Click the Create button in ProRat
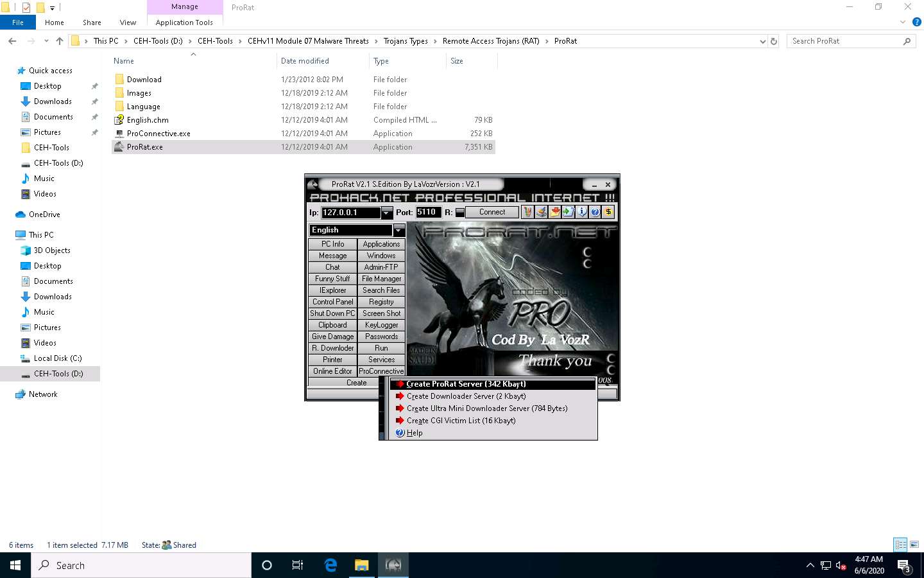Screen dimensions: 924x578 click(356, 383)
